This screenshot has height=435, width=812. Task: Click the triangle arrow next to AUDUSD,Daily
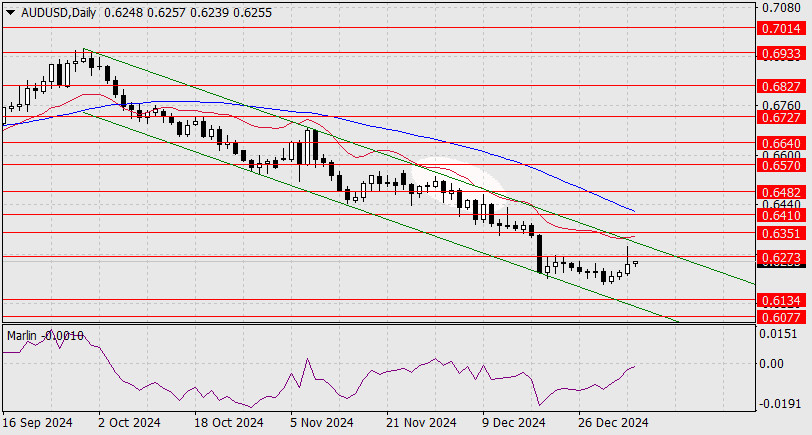[11, 13]
